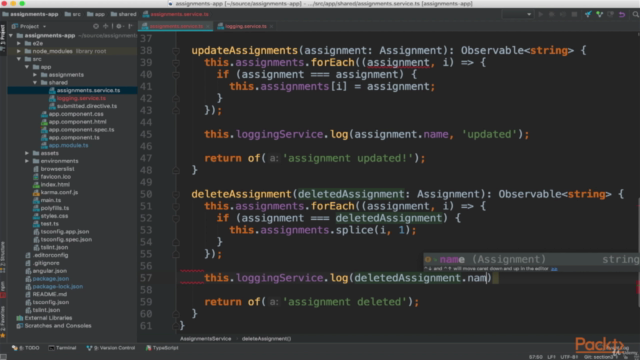Click UTF-8 encoding in status bar
Viewport: 640px width, 360px height.
click(x=569, y=357)
